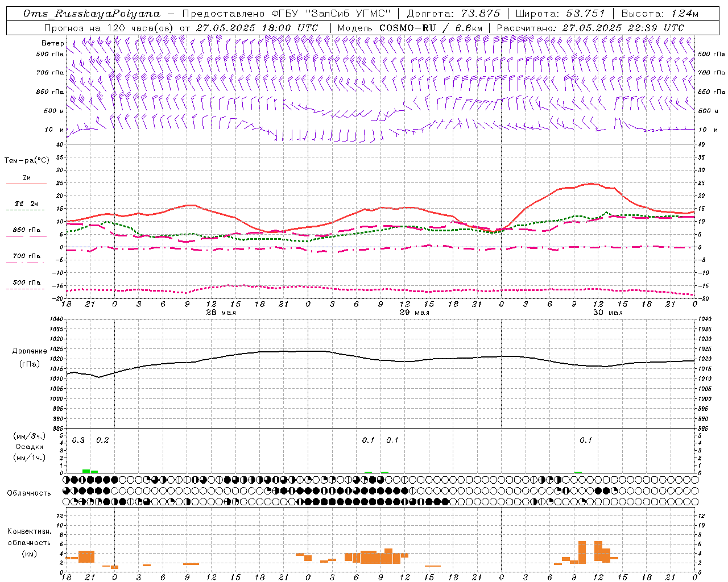
Task: Select the Тем-ра(°C) temperature axis title
Action: coord(27,161)
